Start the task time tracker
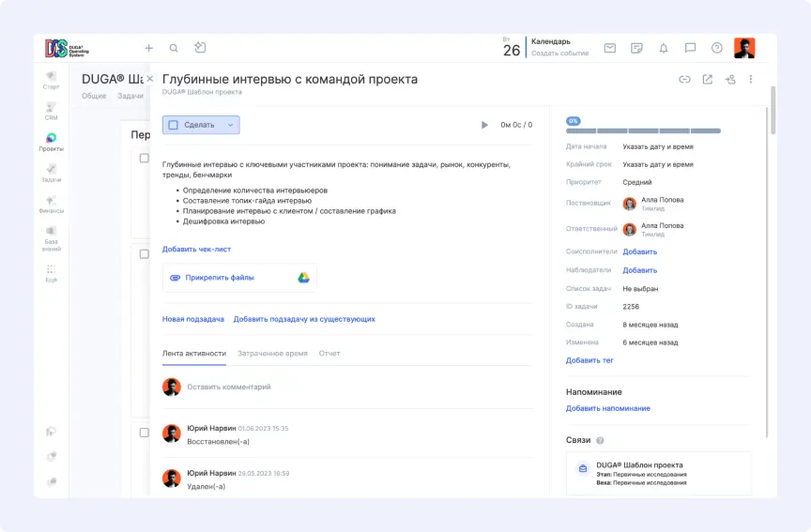 484,125
